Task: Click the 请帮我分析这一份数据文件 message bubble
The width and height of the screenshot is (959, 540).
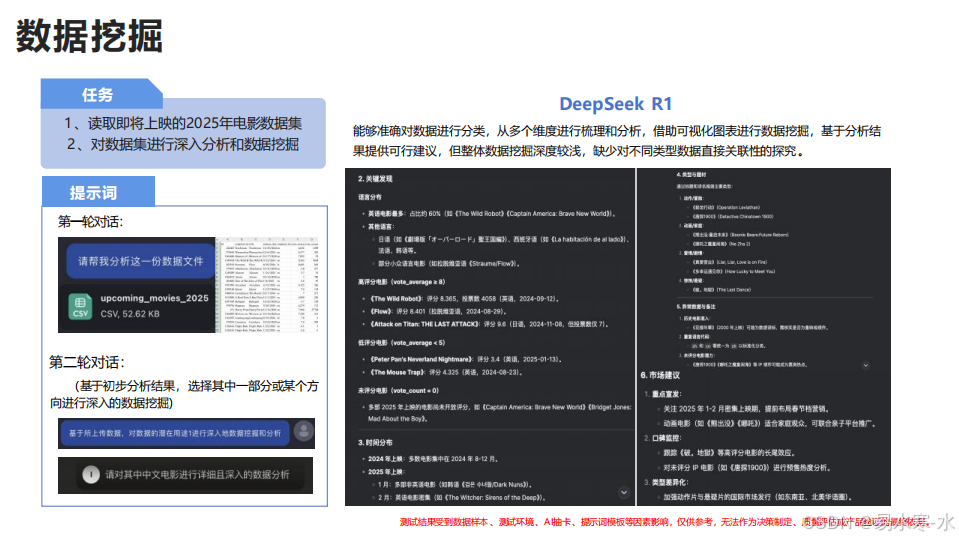Action: (140, 261)
